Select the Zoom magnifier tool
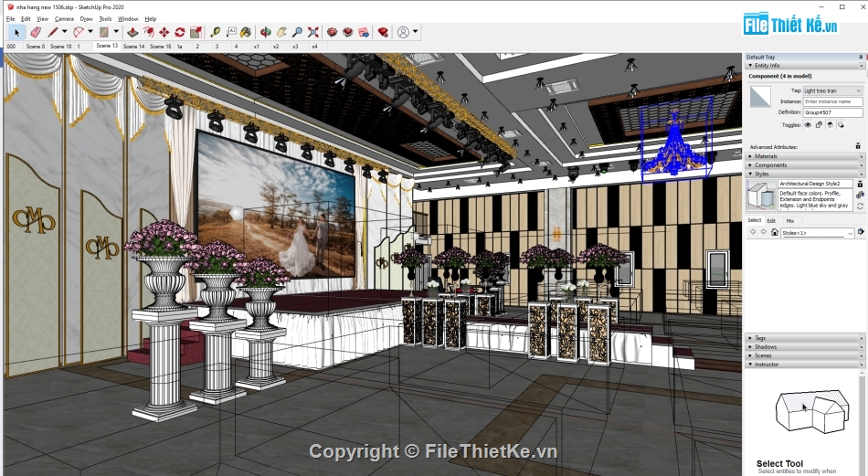 [x=297, y=33]
